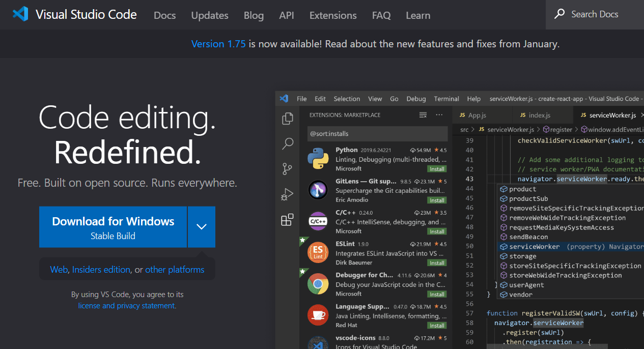Click the Debugger for Chrome logo icon
Screen dimensions: 644x349
tap(318, 284)
